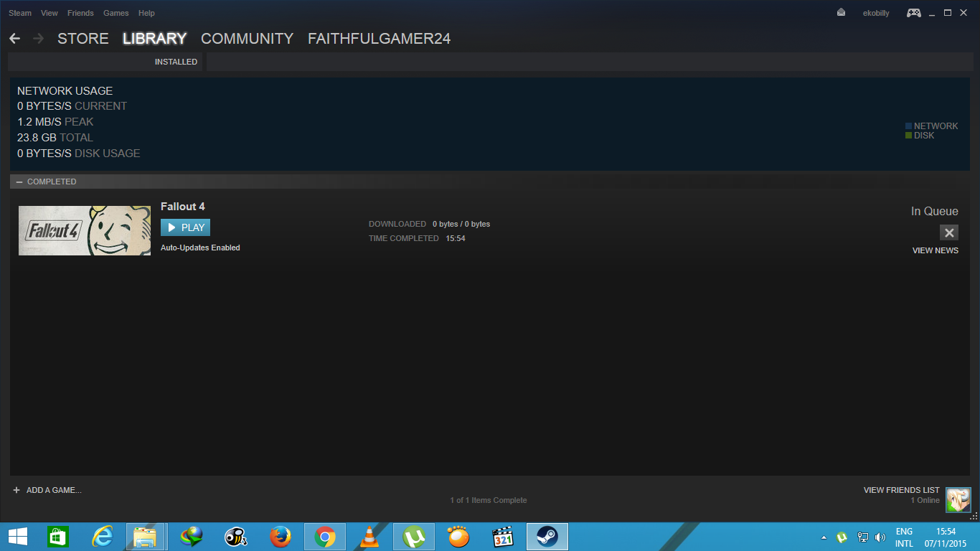Click the Fallout 4 banner image
The width and height of the screenshot is (980, 551).
pyautogui.click(x=85, y=230)
